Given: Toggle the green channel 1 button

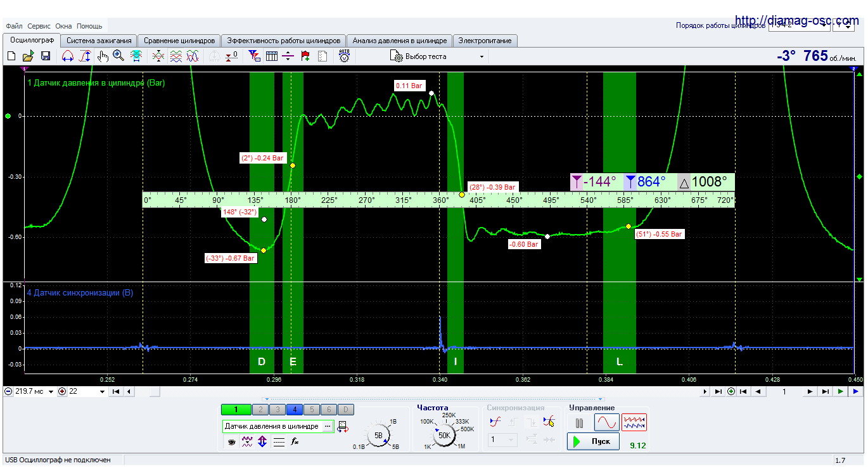Looking at the screenshot, I should [235, 410].
